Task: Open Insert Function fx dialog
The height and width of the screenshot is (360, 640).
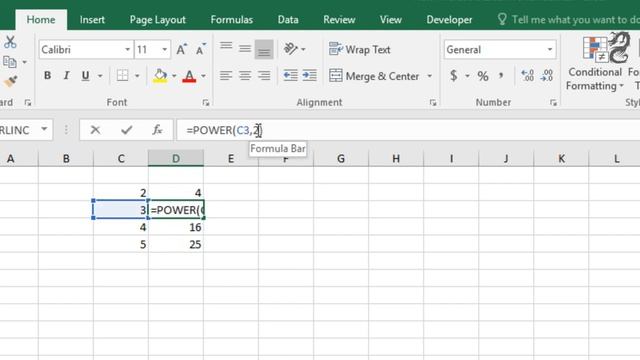Action: [157, 130]
